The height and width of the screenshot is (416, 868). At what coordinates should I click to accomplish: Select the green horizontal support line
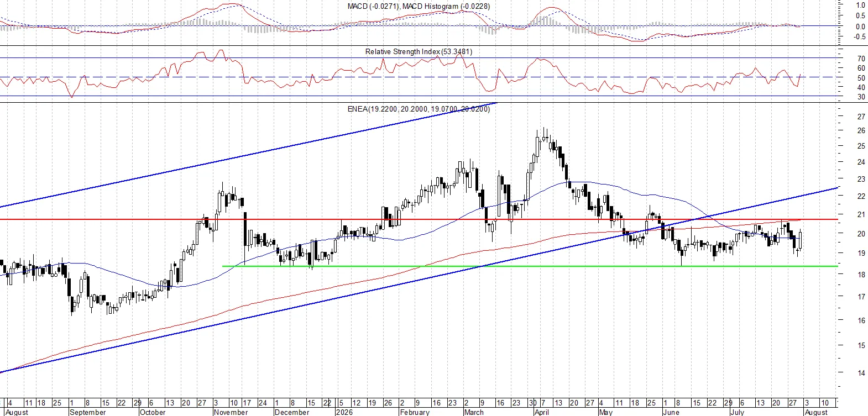point(530,266)
